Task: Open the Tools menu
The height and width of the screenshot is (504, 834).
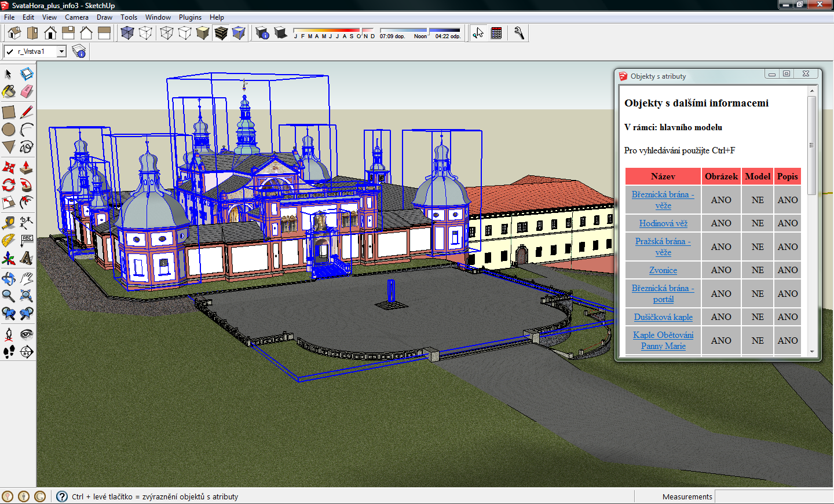Action: (x=129, y=17)
